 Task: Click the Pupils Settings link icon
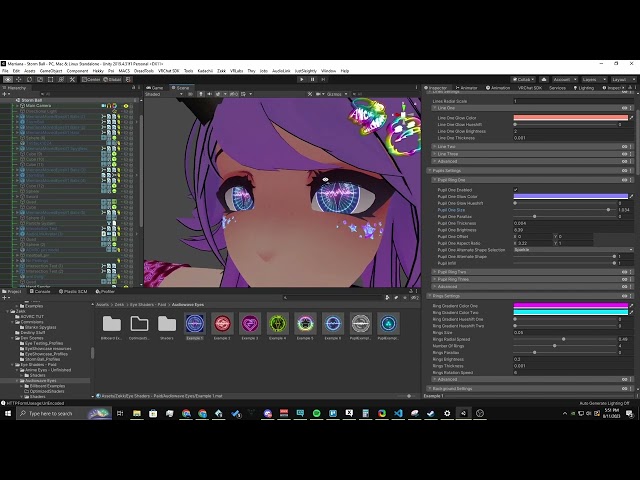(x=624, y=171)
